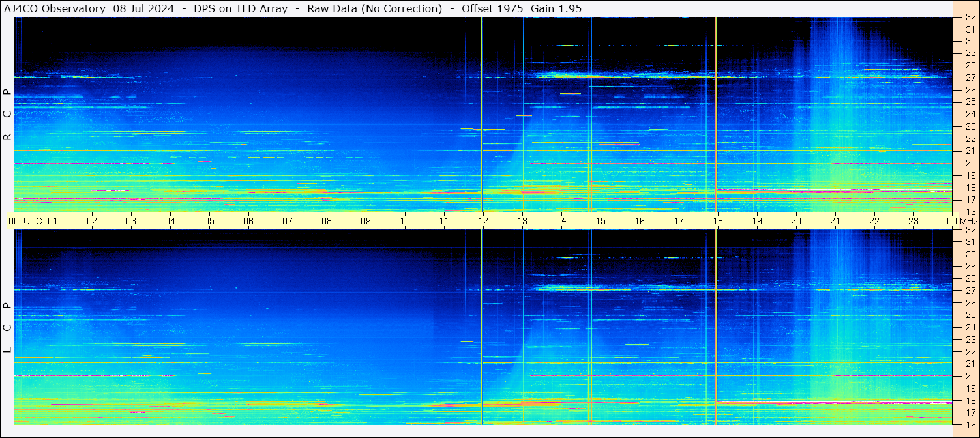Click the 24 MHz label of LCP panel
The width and height of the screenshot is (980, 438).
pyautogui.click(x=970, y=327)
